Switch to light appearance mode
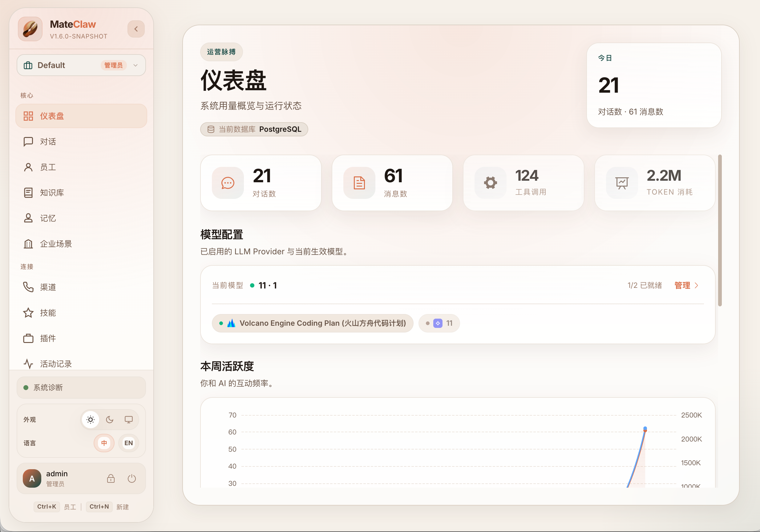The image size is (760, 532). 90,420
